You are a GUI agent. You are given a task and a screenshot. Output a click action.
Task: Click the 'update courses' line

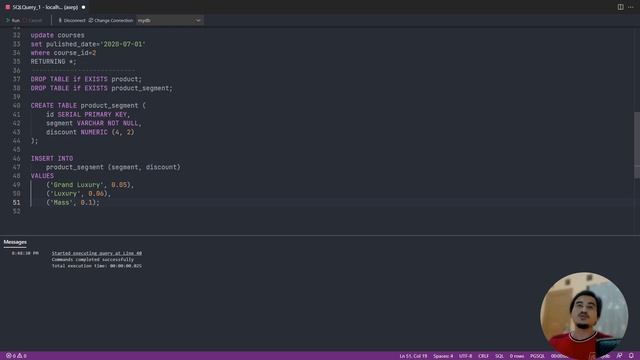click(58, 36)
